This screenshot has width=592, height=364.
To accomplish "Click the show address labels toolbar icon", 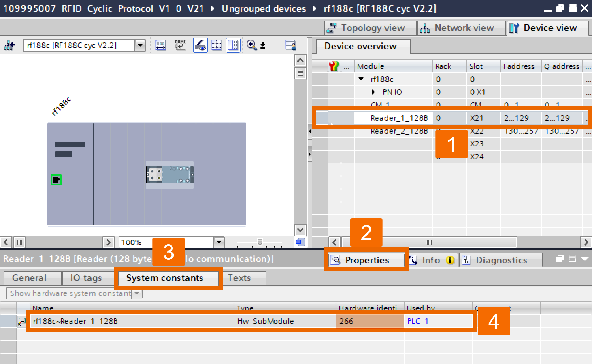I will click(161, 45).
